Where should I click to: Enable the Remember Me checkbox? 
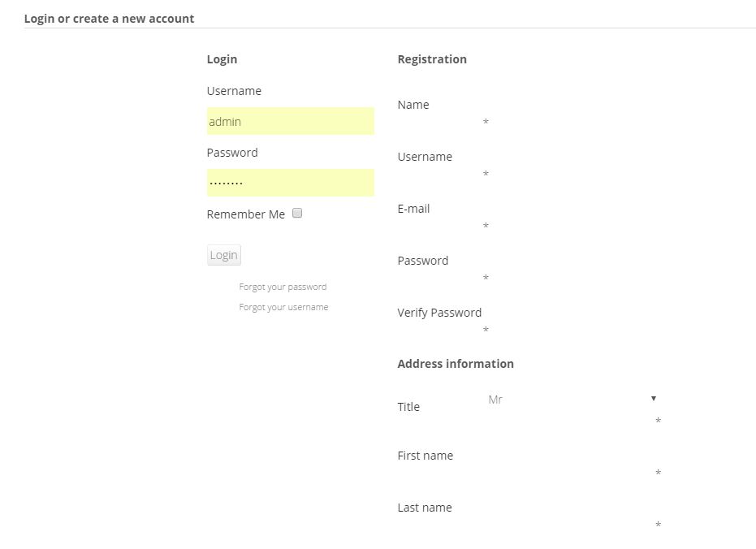click(x=297, y=213)
